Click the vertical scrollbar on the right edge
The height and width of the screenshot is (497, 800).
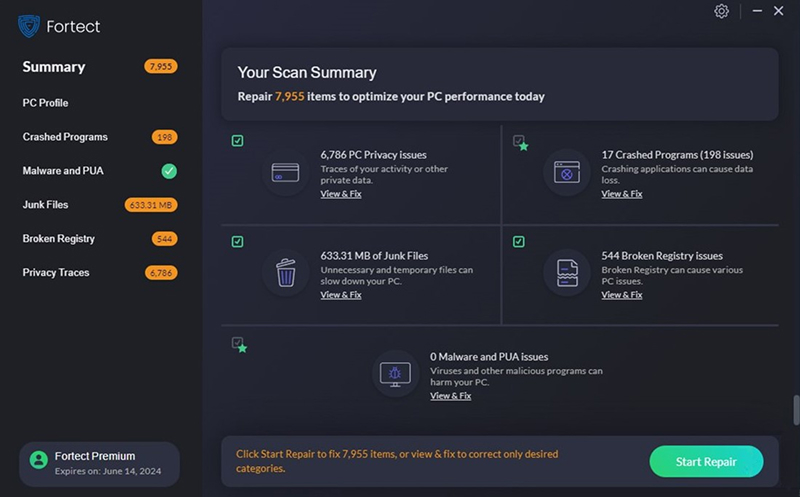[796, 410]
